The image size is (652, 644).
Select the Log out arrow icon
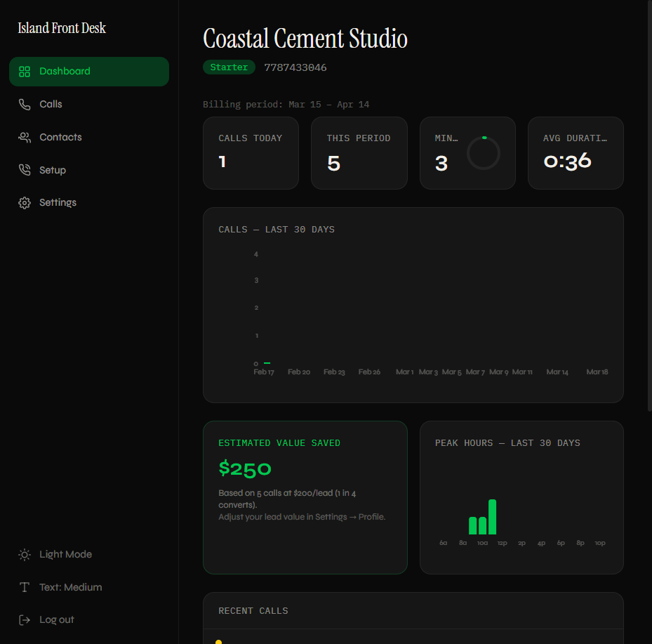pos(25,619)
